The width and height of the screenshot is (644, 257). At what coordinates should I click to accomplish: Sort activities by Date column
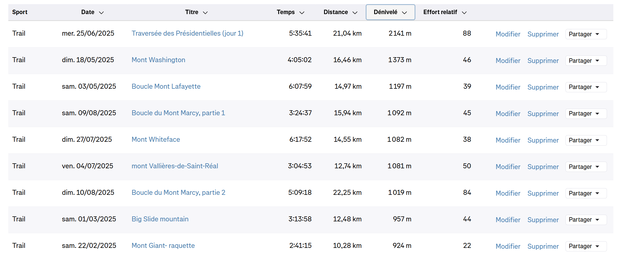click(92, 12)
